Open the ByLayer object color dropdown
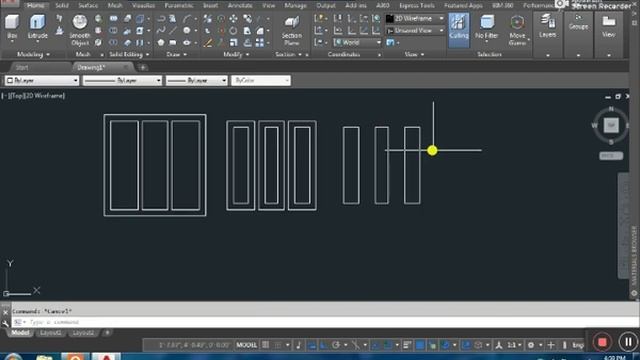640x360 pixels. (42, 81)
